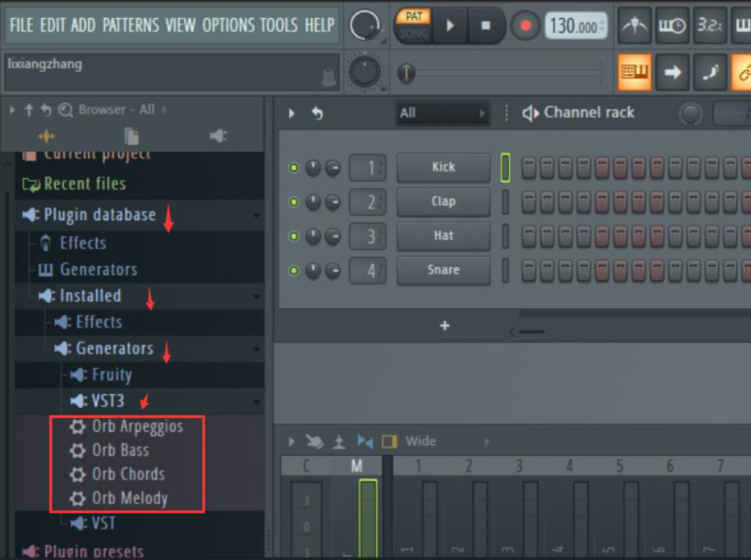Toggle the Snare channel mute light

click(x=294, y=271)
